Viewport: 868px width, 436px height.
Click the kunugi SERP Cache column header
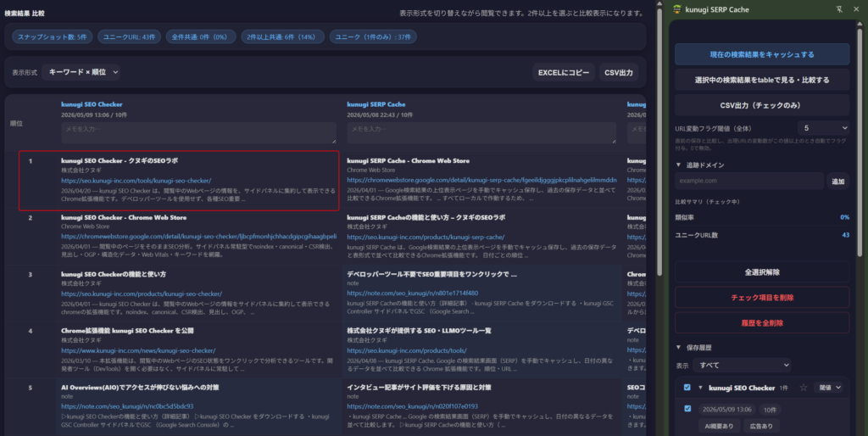(376, 104)
